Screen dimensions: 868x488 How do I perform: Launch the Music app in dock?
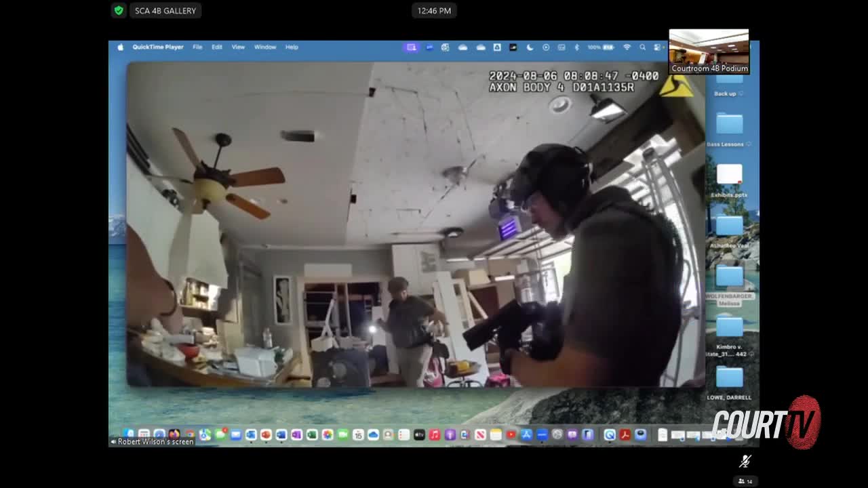pyautogui.click(x=435, y=435)
